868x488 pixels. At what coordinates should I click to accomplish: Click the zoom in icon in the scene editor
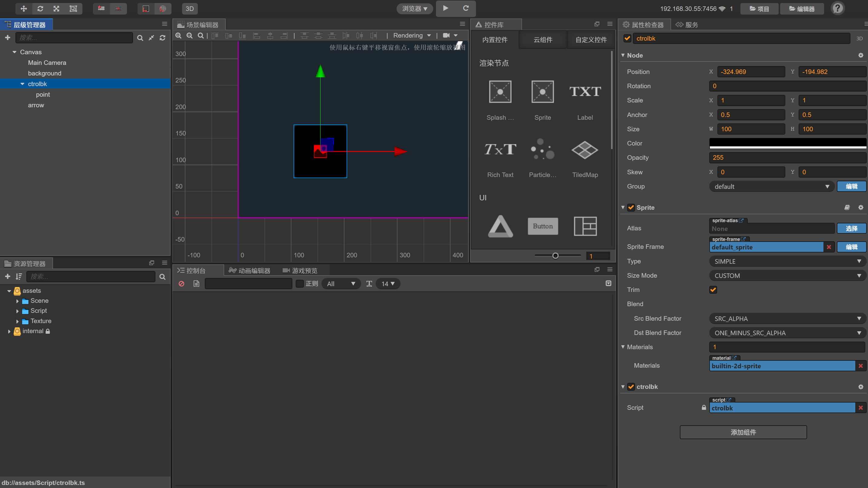click(178, 35)
